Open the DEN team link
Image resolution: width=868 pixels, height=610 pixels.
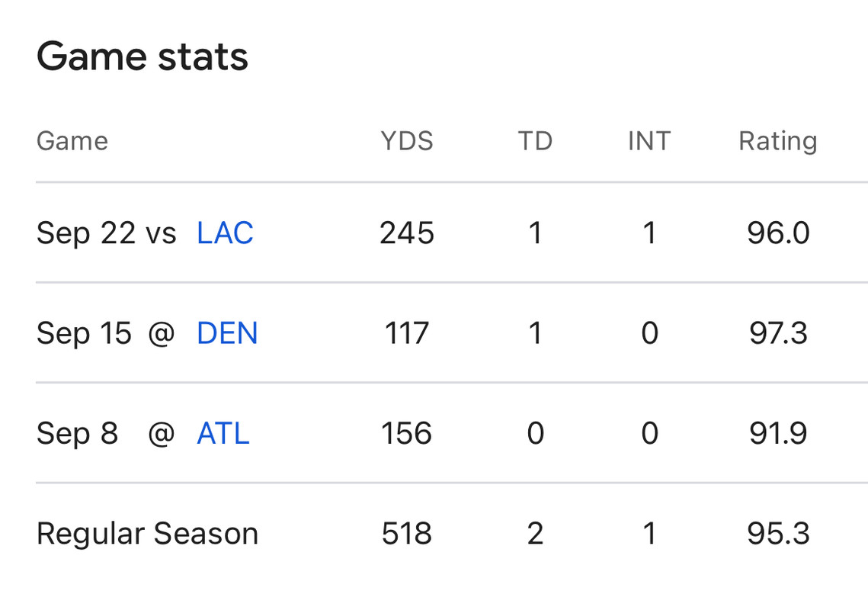(x=227, y=334)
